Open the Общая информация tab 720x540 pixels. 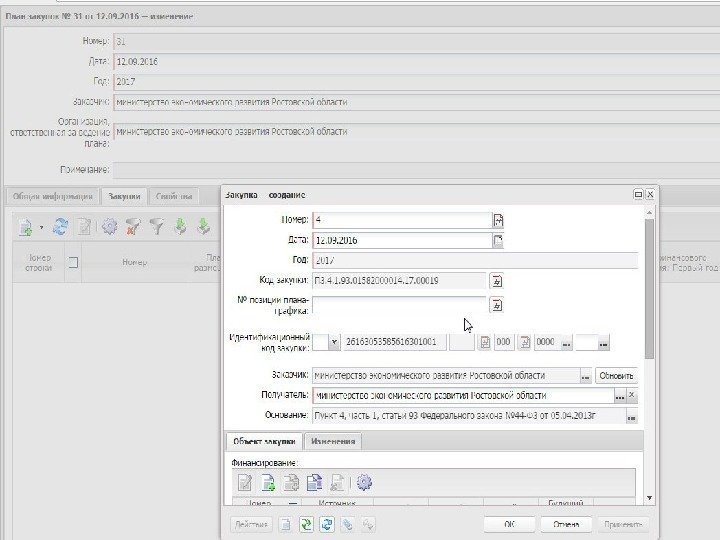pyautogui.click(x=53, y=197)
